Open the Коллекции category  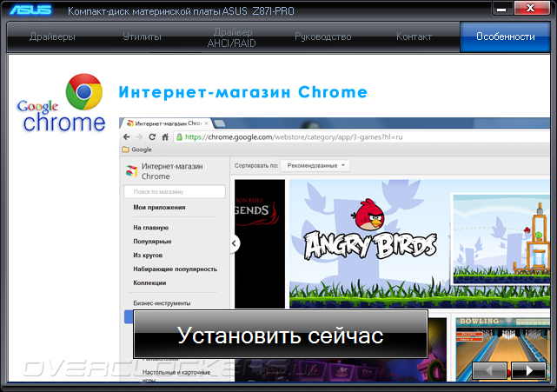pos(149,282)
